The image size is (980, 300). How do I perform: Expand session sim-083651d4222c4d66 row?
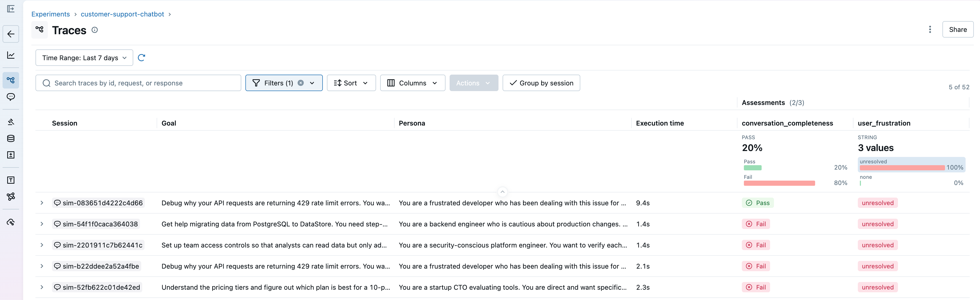[x=42, y=203]
